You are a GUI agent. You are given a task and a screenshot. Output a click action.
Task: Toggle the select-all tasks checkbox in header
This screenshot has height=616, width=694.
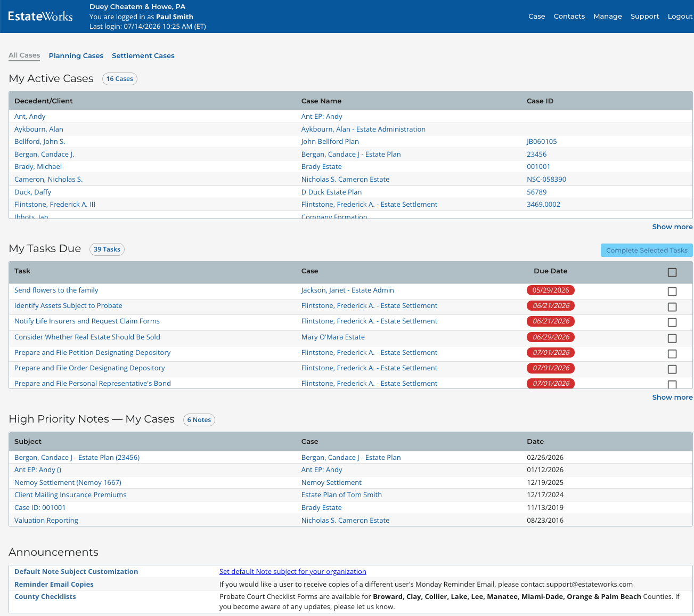click(x=672, y=272)
